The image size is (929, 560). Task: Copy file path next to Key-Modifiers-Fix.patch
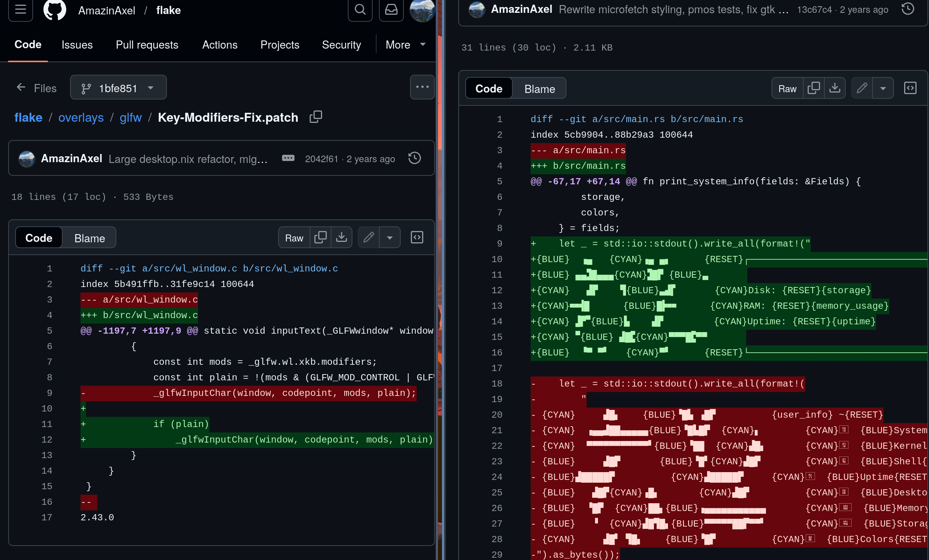(316, 117)
